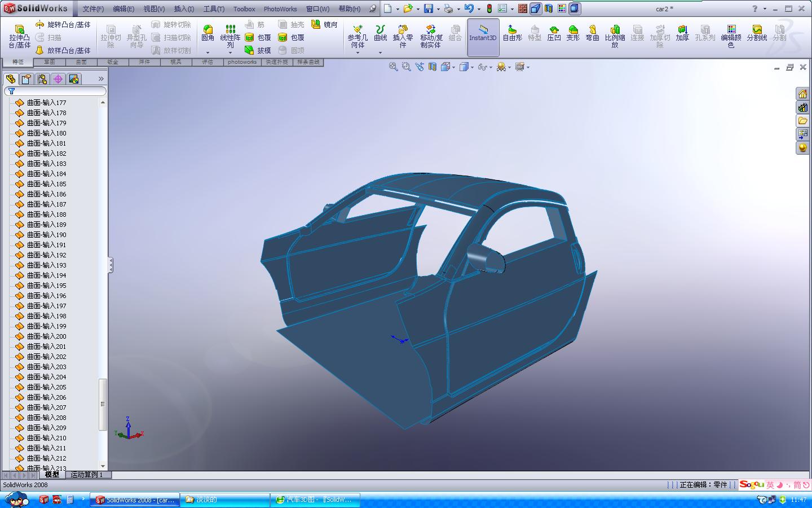Choose the 弯曲 flex tool

click(x=592, y=33)
